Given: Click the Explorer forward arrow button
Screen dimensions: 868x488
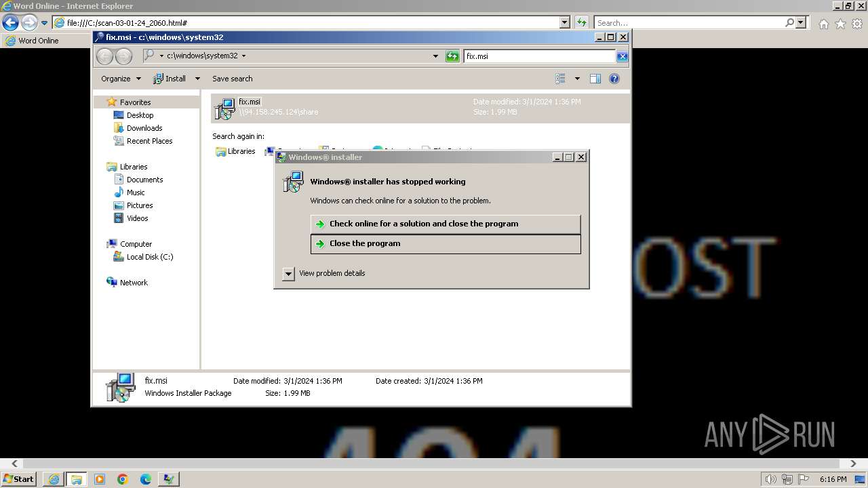Looking at the screenshot, I should [x=123, y=56].
